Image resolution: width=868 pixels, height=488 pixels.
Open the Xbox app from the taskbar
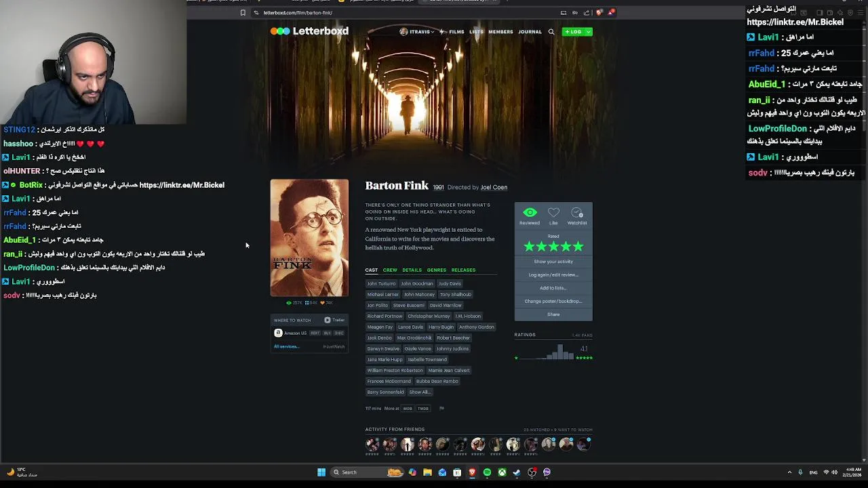coord(502,472)
